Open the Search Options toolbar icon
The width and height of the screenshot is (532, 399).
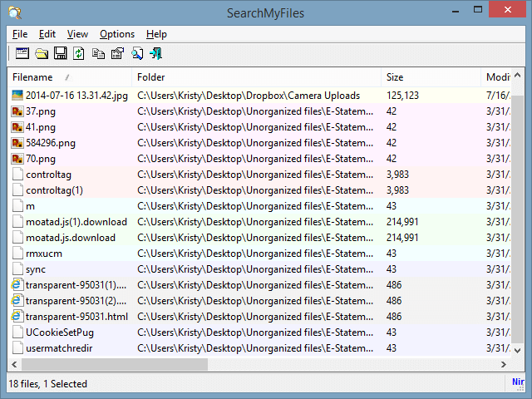22,53
